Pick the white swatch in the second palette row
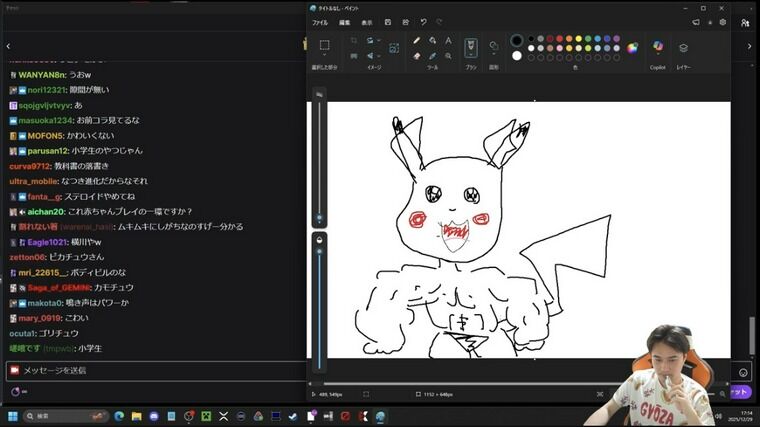760x427 pixels. 531,48
